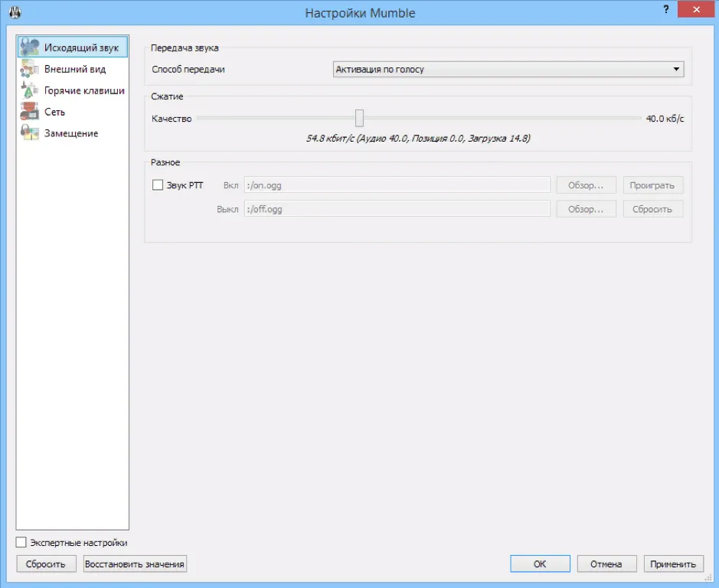Click the Mumble app icon in title bar
This screenshot has width=719, height=588.
[15, 12]
